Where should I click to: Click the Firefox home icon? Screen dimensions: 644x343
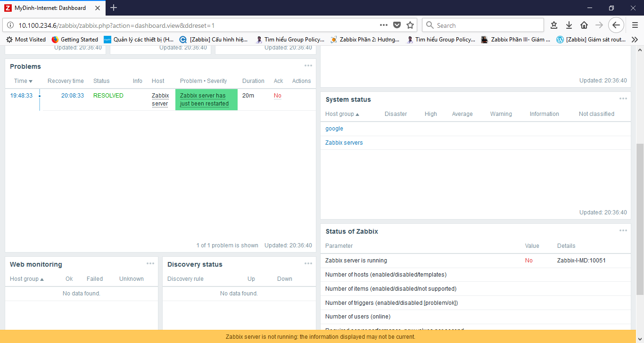(584, 25)
